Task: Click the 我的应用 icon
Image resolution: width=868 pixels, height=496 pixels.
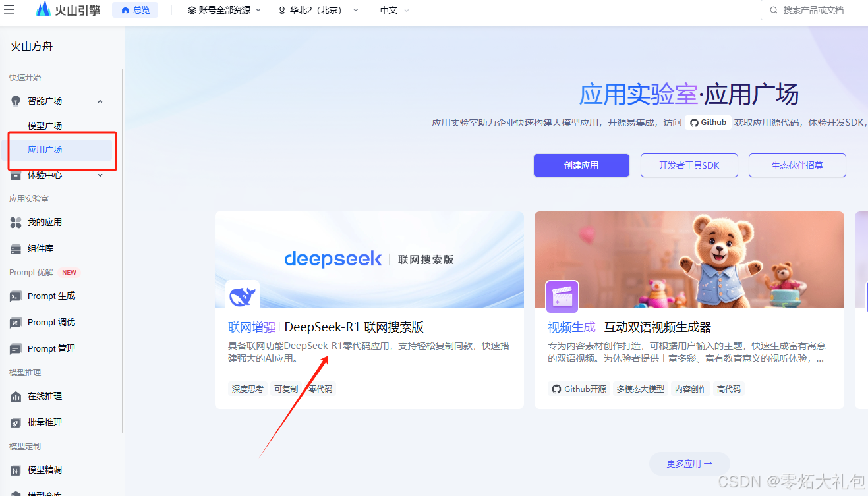Action: pyautogui.click(x=16, y=223)
